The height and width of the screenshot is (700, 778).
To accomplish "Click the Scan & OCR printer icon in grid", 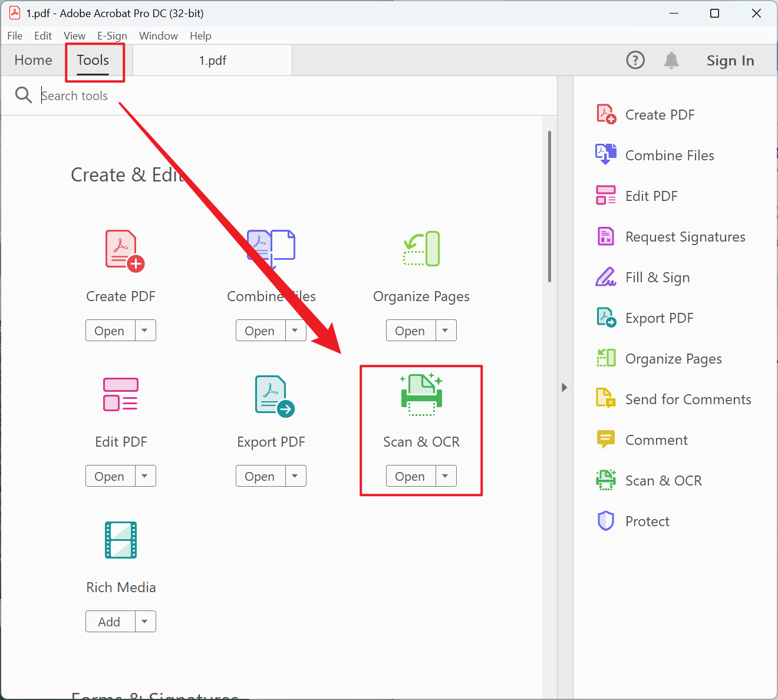I will click(421, 395).
